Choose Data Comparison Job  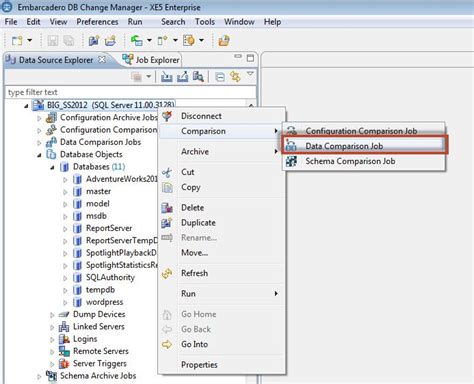[x=364, y=146]
